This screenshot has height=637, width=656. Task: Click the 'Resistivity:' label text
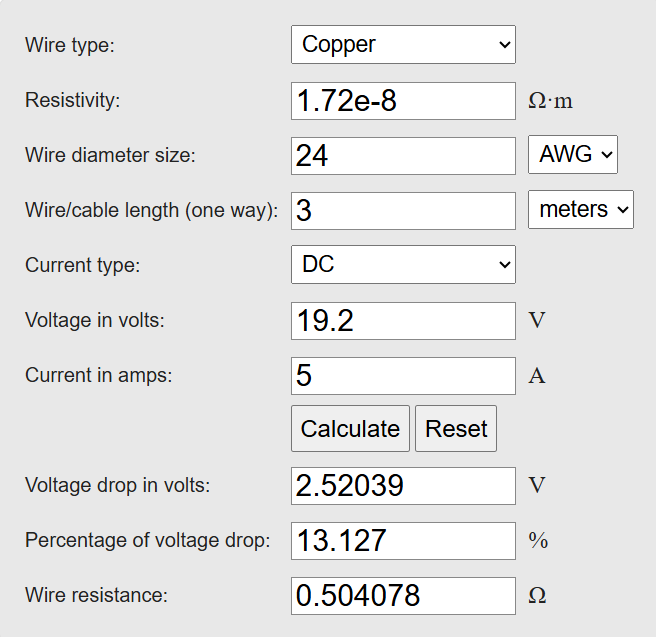tap(73, 100)
